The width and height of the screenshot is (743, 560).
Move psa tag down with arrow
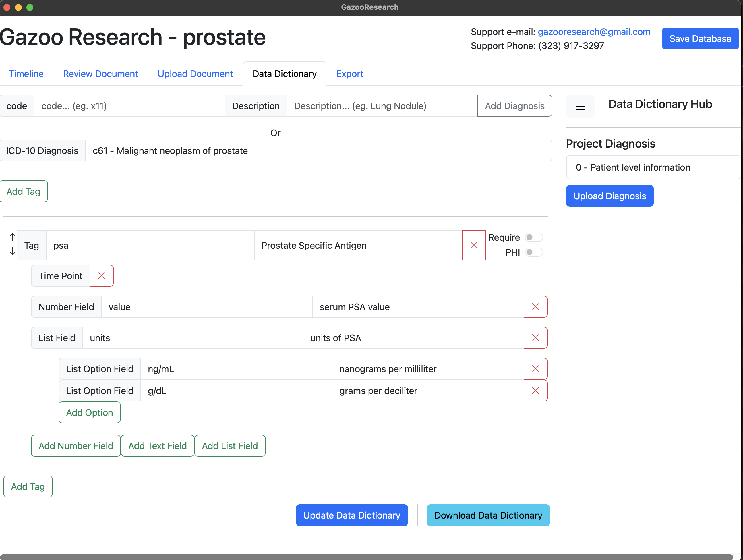(x=12, y=251)
